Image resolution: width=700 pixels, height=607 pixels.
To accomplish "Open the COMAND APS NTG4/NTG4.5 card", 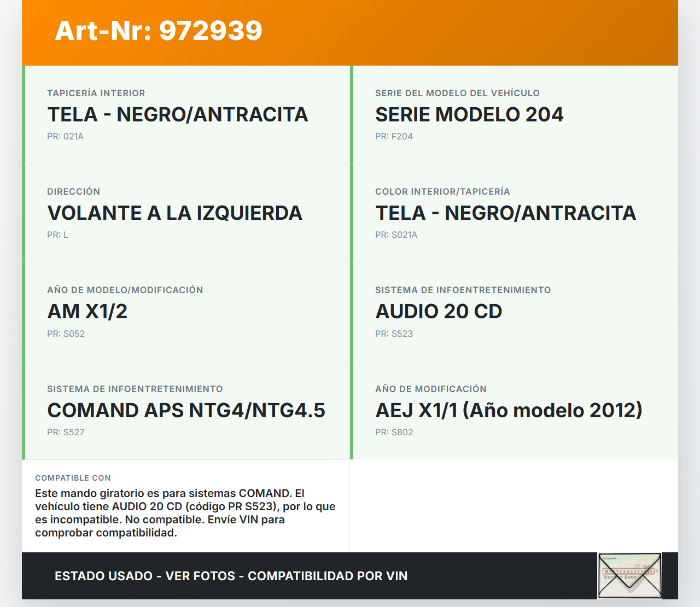I will point(186,411).
